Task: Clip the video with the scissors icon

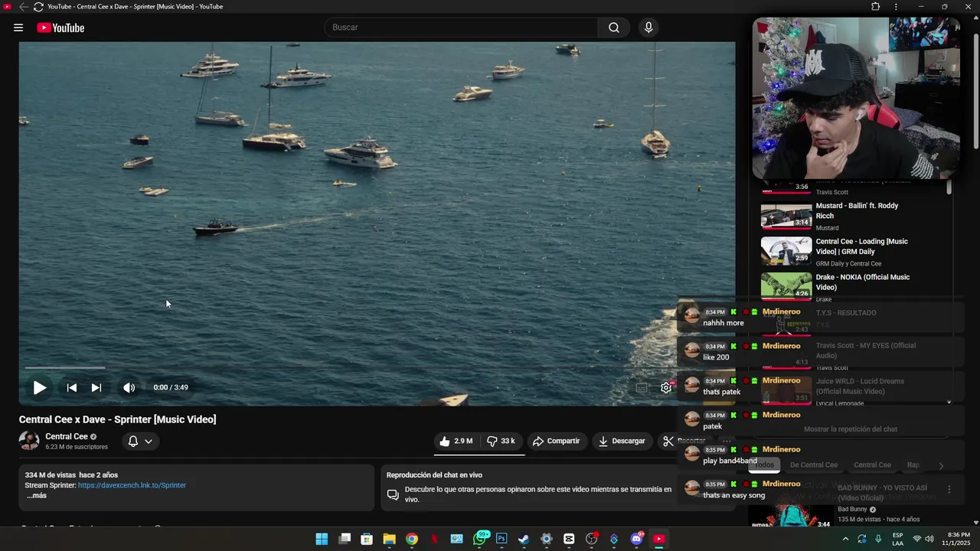Action: click(x=668, y=441)
